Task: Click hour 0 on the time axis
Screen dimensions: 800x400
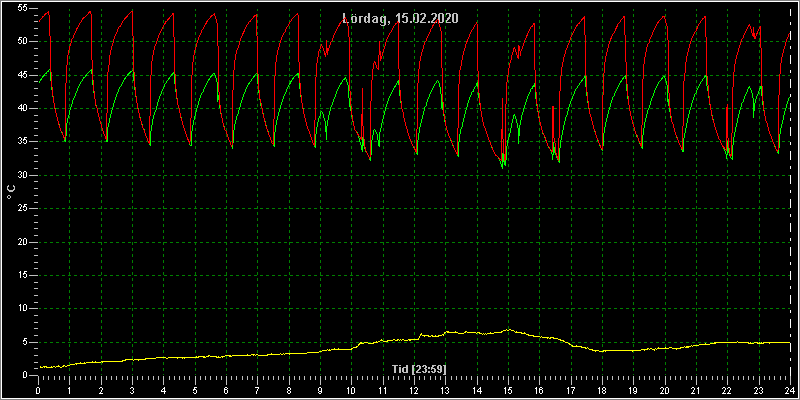Action: (38, 391)
